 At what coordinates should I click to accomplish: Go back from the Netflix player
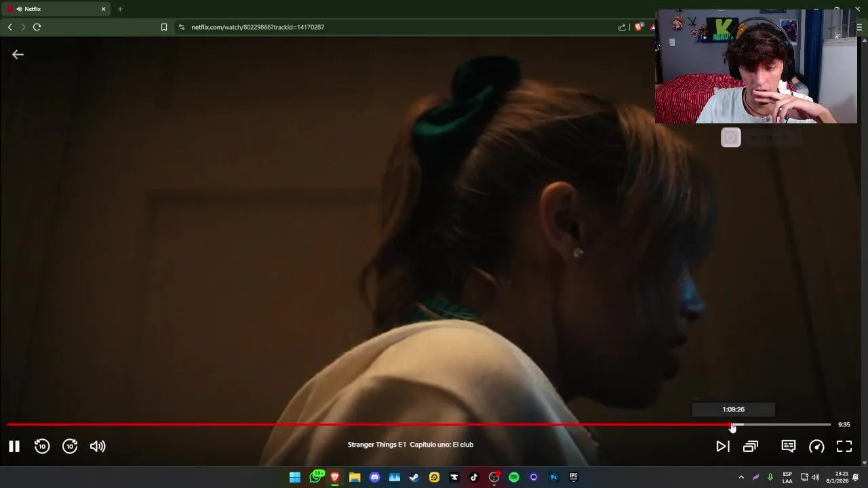[18, 54]
